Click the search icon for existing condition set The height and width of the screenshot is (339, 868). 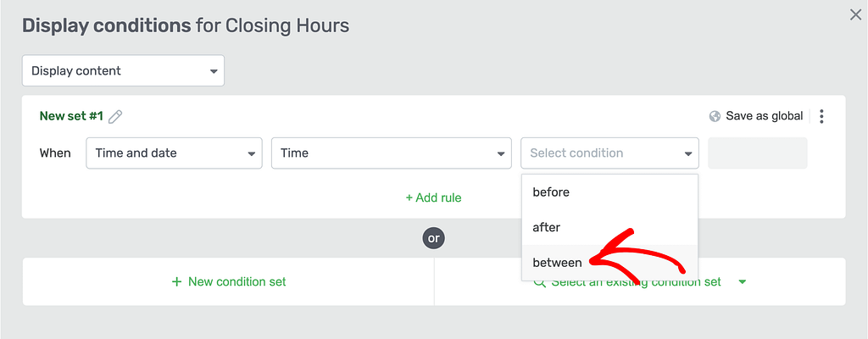point(539,282)
